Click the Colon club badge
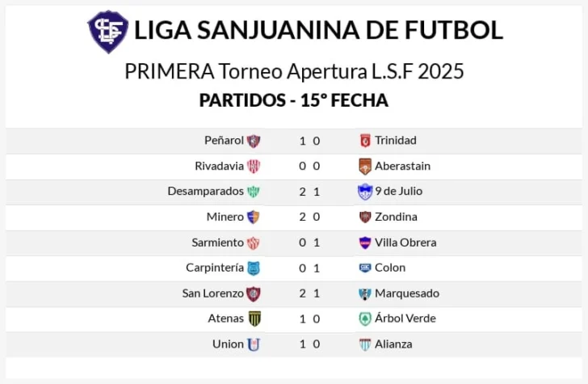Screen dimensions: 588x384 point(365,268)
